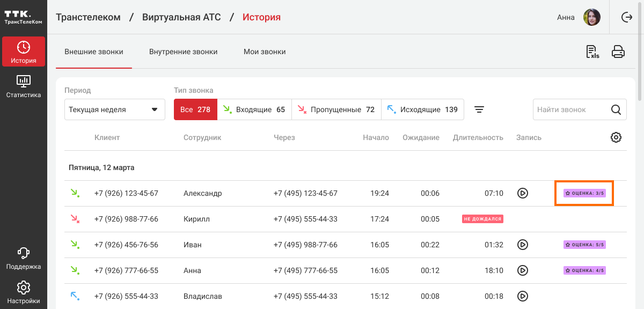Click the logout icon in header
The width and height of the screenshot is (644, 309).
[x=626, y=17]
